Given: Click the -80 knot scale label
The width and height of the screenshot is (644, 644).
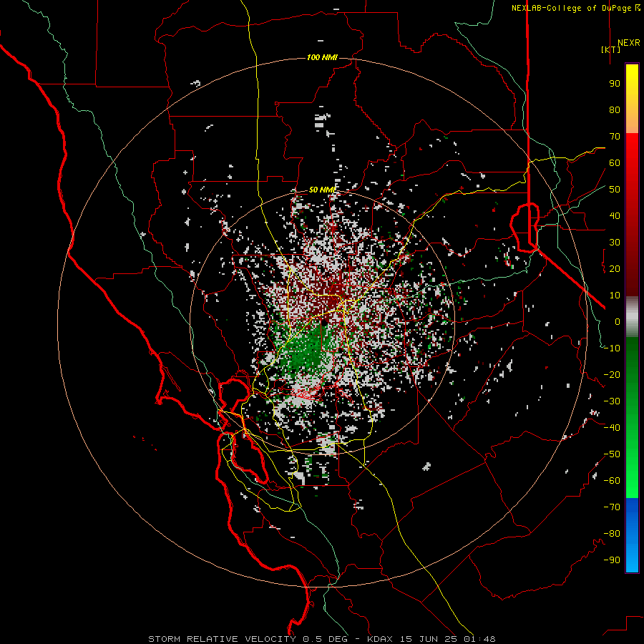Looking at the screenshot, I should tap(612, 534).
